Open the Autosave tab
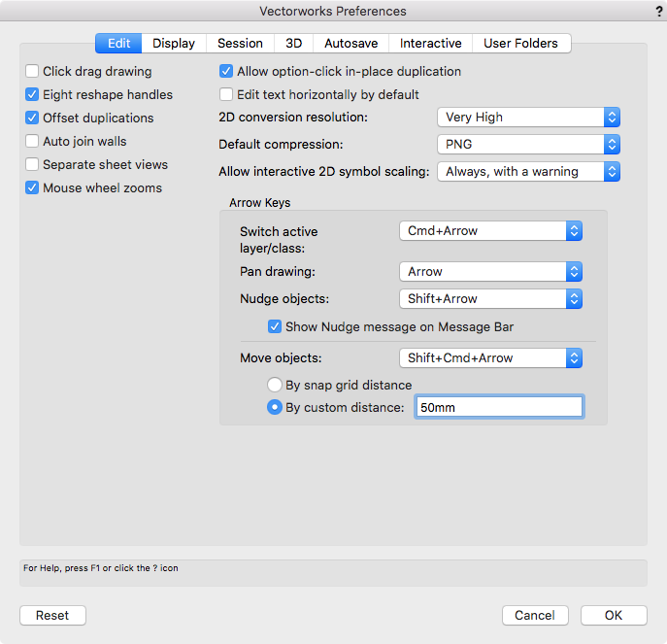The image size is (667, 644). pyautogui.click(x=350, y=43)
